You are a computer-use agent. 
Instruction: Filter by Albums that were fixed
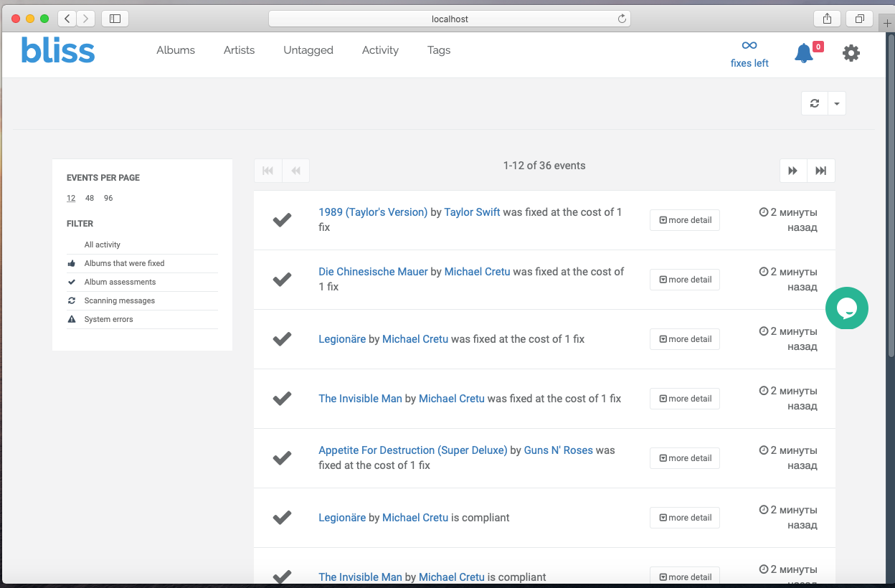point(124,263)
